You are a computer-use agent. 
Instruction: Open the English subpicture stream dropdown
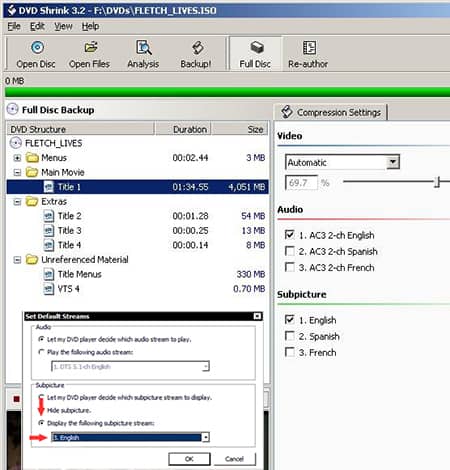pyautogui.click(x=206, y=437)
